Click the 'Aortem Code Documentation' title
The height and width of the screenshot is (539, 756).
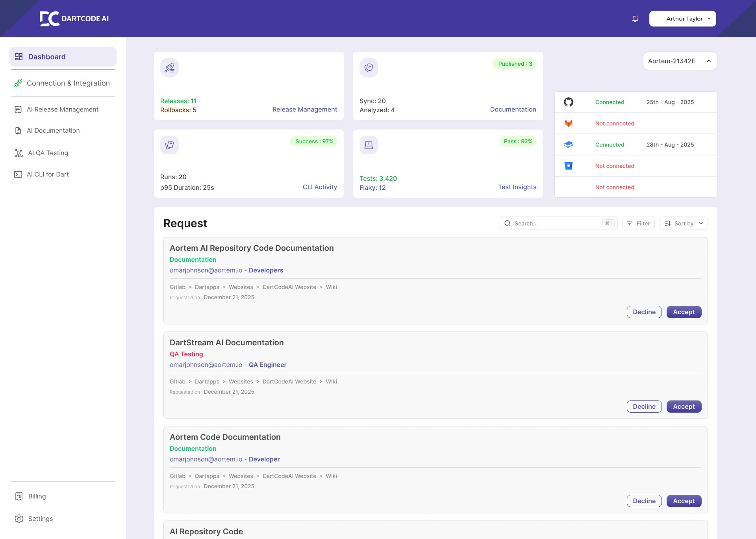tap(225, 437)
